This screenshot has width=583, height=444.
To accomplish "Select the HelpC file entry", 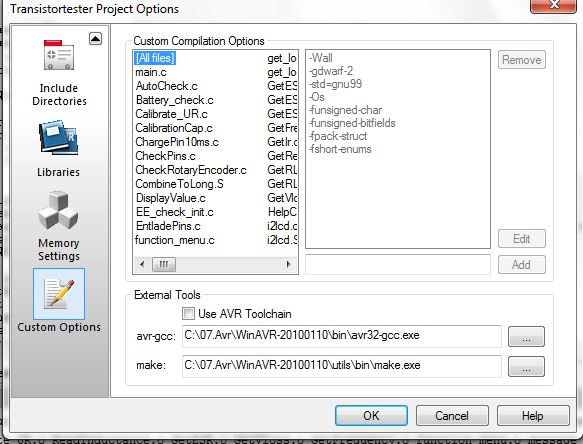I will [x=282, y=212].
